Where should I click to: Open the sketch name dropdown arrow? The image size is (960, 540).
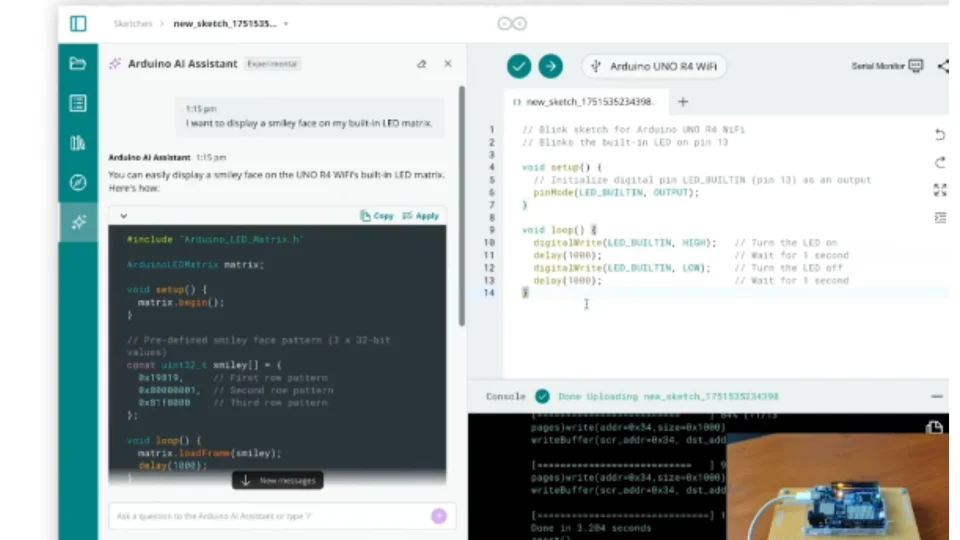[x=286, y=24]
